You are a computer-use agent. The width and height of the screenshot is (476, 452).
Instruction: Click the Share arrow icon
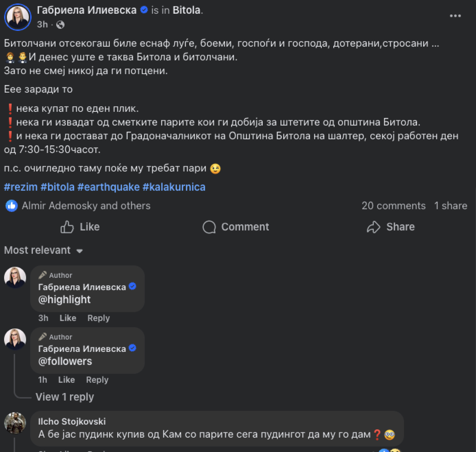coord(374,227)
